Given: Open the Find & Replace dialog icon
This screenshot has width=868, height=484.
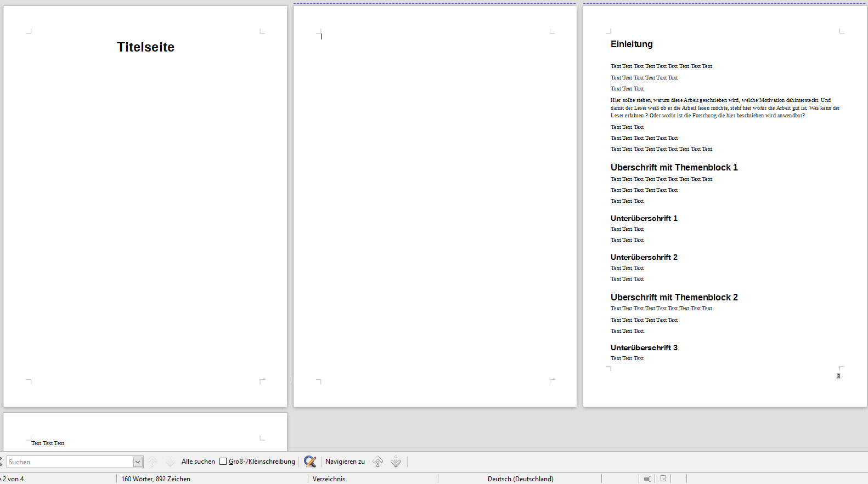Looking at the screenshot, I should pos(310,462).
